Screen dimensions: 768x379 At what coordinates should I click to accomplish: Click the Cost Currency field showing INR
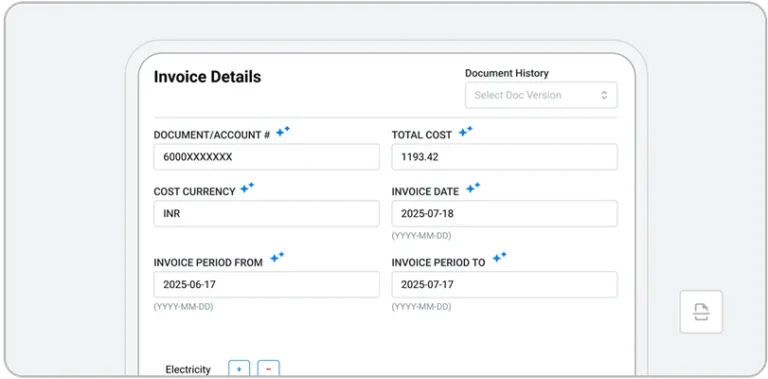click(x=266, y=213)
